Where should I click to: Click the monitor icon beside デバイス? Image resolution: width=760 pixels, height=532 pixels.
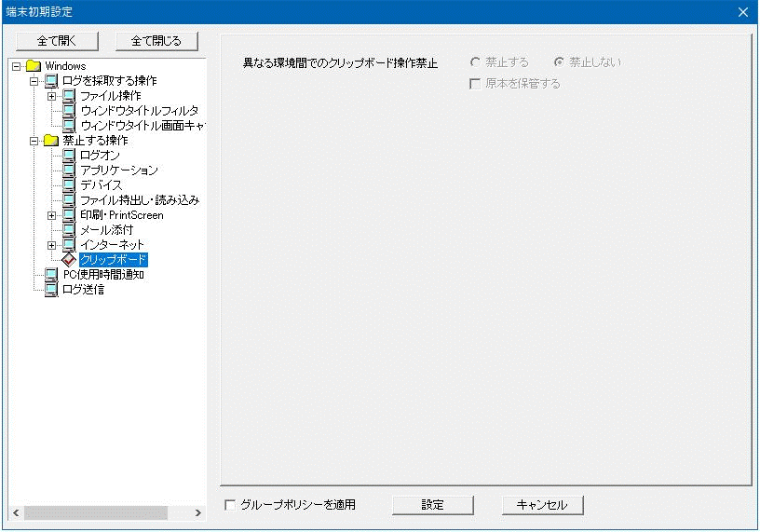pos(69,185)
